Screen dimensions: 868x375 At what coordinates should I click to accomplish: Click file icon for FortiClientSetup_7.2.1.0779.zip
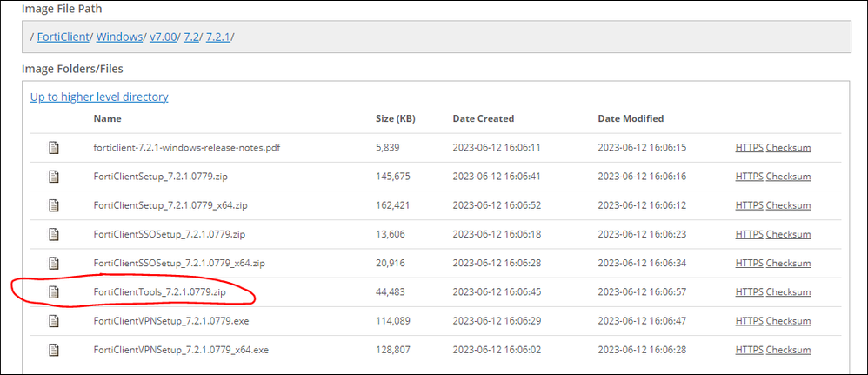click(x=54, y=177)
